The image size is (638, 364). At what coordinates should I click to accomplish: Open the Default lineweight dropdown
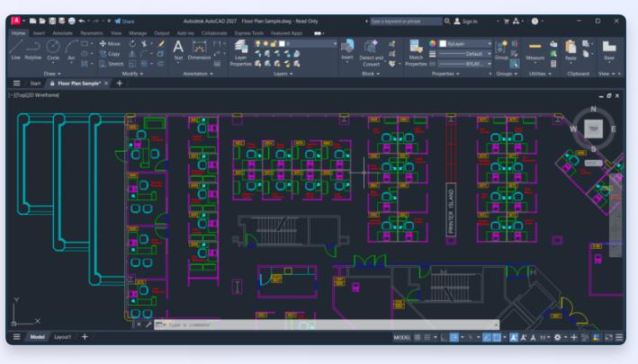(x=465, y=54)
